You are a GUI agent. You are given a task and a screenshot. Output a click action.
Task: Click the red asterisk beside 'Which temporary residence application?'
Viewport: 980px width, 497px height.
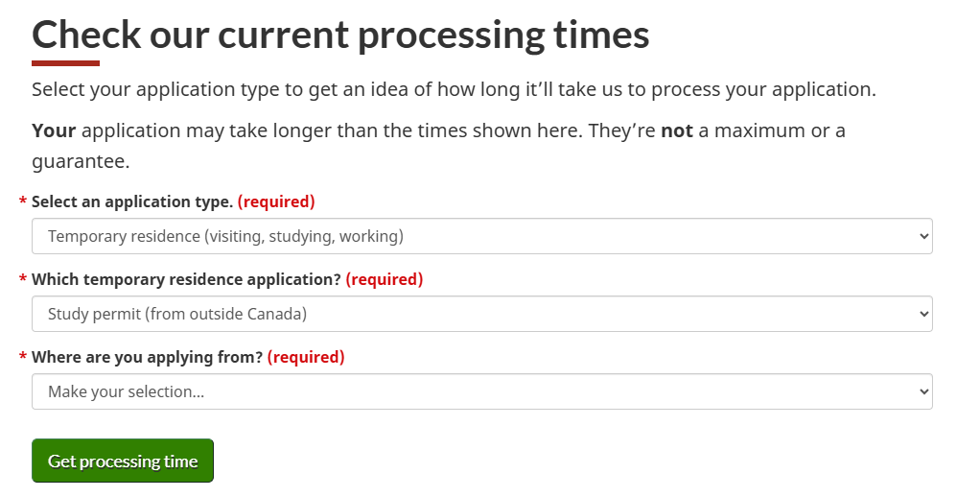[23, 281]
